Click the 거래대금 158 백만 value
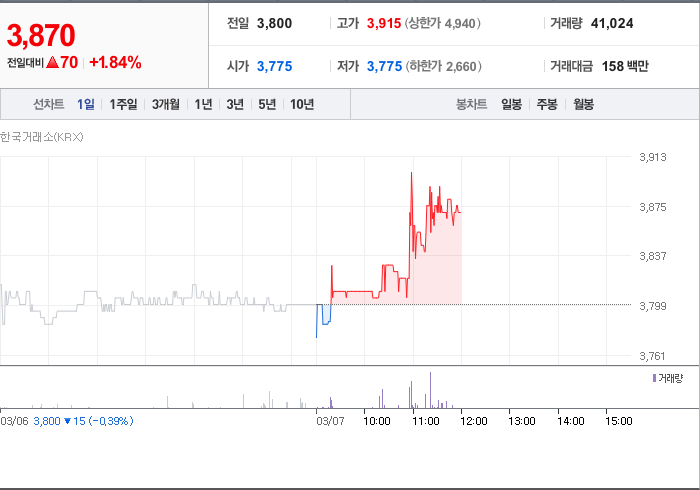The image size is (700, 490). point(625,66)
